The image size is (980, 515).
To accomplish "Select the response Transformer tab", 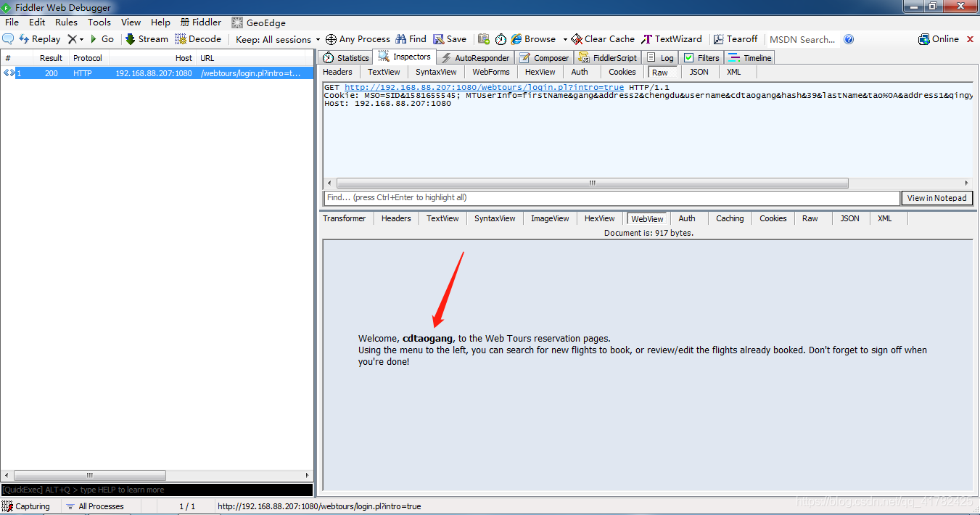I will point(345,218).
